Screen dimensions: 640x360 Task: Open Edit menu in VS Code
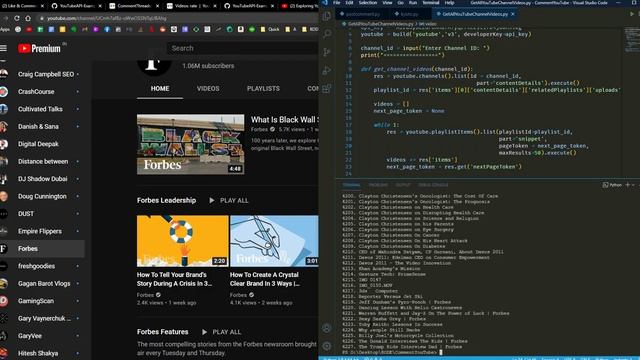pos(349,2)
